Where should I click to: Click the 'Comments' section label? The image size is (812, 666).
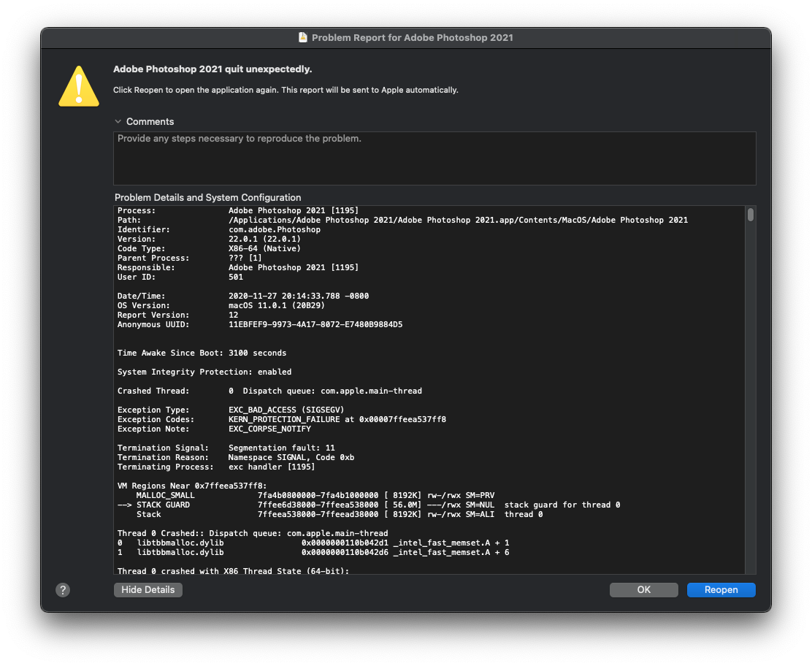click(x=150, y=122)
